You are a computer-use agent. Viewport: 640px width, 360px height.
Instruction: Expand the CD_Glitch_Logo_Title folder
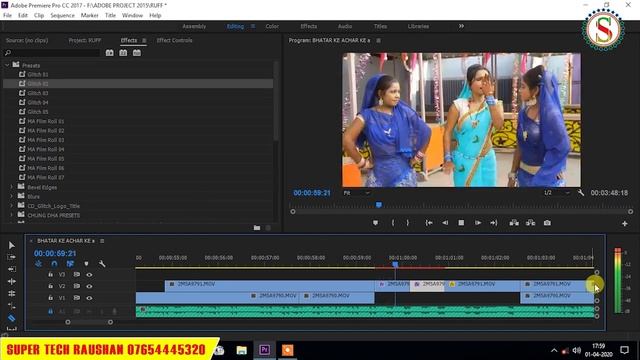[11, 206]
